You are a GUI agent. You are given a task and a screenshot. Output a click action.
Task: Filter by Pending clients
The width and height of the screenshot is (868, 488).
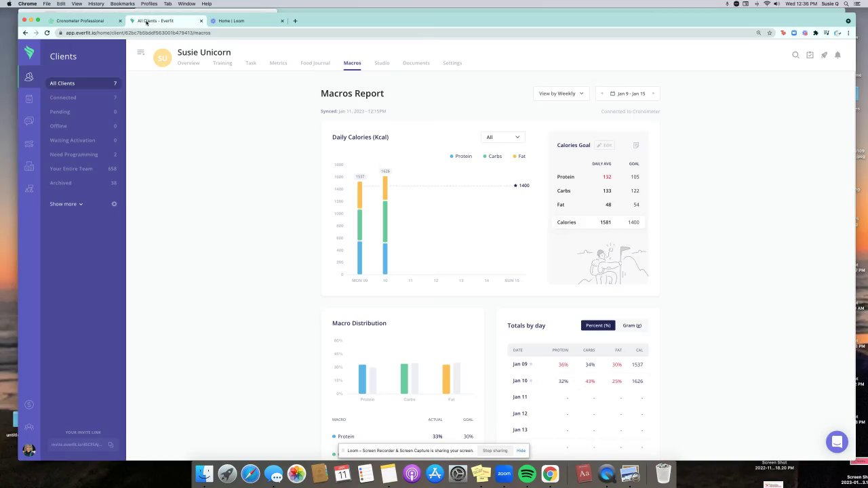(83, 112)
